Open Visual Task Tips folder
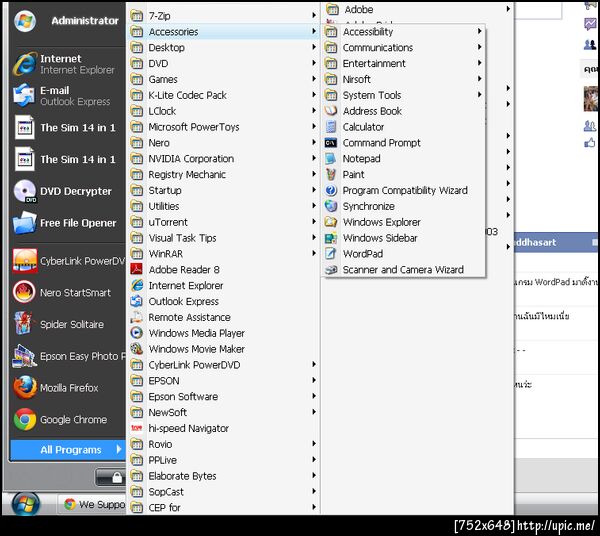The width and height of the screenshot is (600, 536). point(223,238)
